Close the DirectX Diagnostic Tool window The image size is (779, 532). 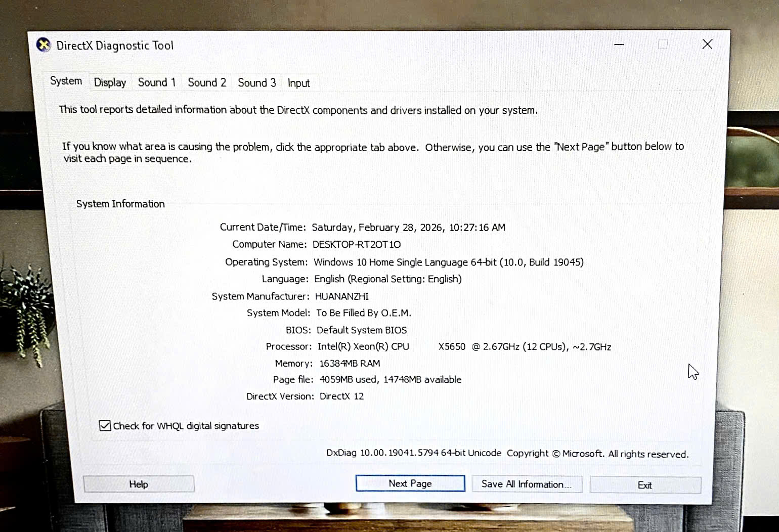pos(707,44)
